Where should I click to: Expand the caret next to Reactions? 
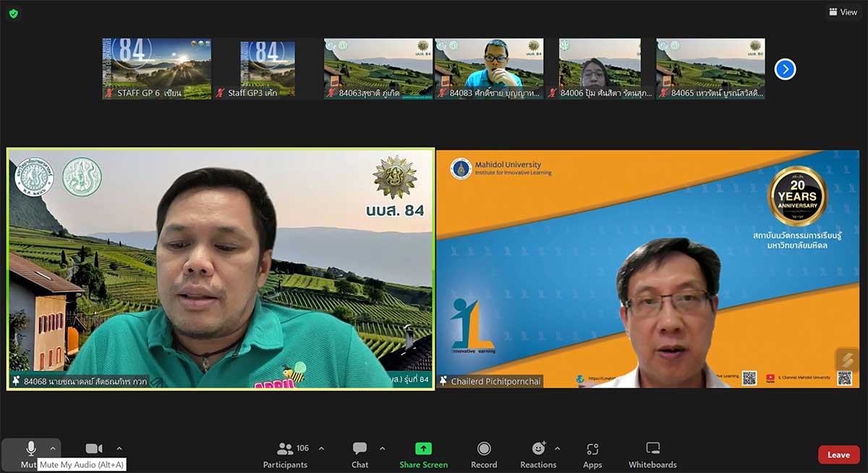tap(557, 448)
